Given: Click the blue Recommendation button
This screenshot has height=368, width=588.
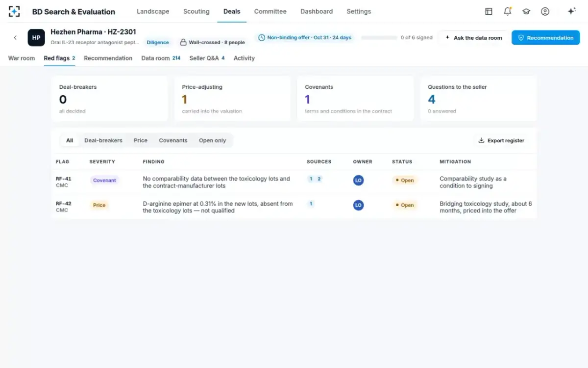Looking at the screenshot, I should point(545,38).
